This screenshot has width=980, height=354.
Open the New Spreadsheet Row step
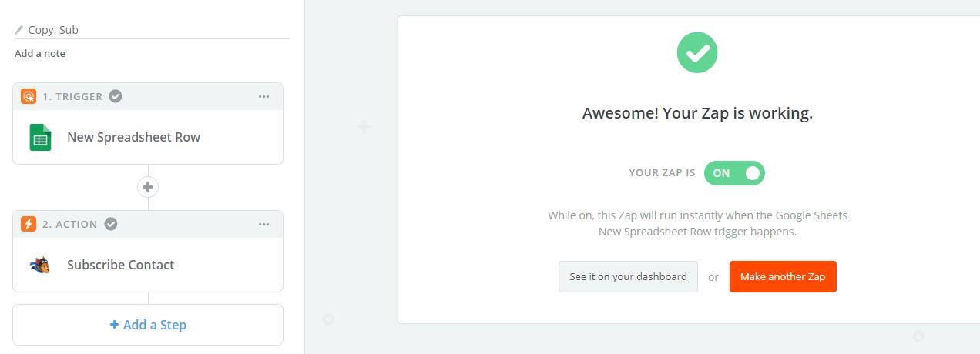[148, 137]
